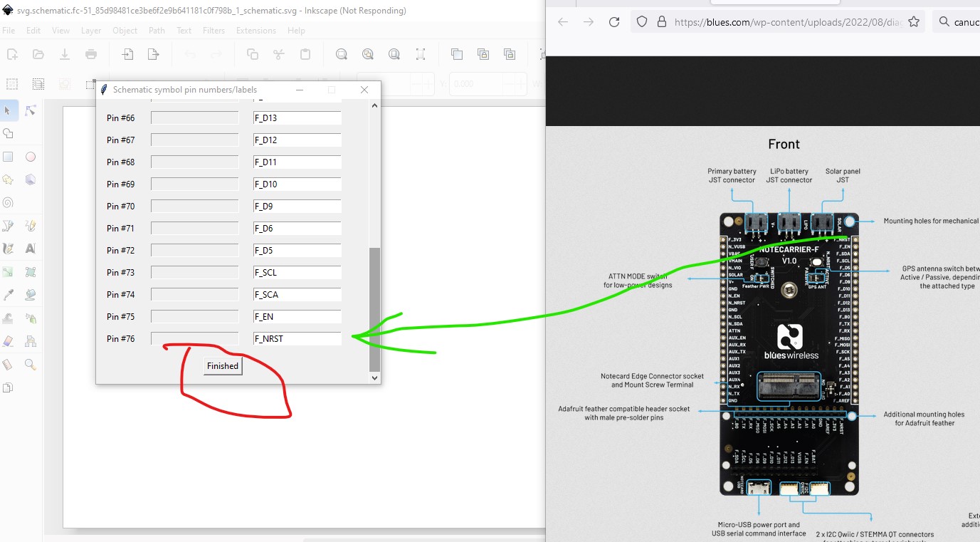Screen dimensions: 980x542
Task: Click the bookmark star in address bar
Action: point(914,22)
